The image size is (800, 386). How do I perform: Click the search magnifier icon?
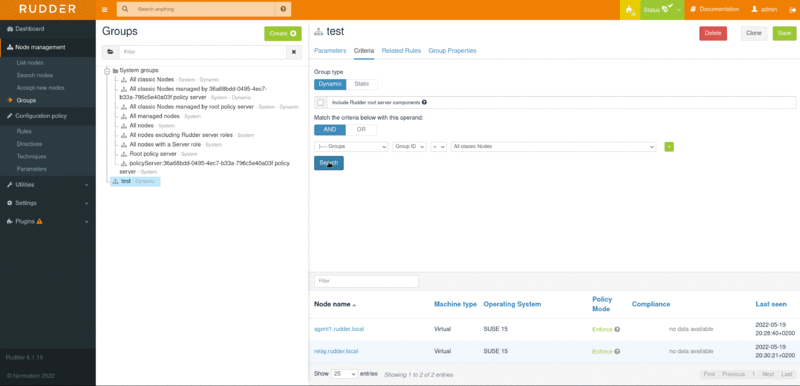click(x=126, y=9)
